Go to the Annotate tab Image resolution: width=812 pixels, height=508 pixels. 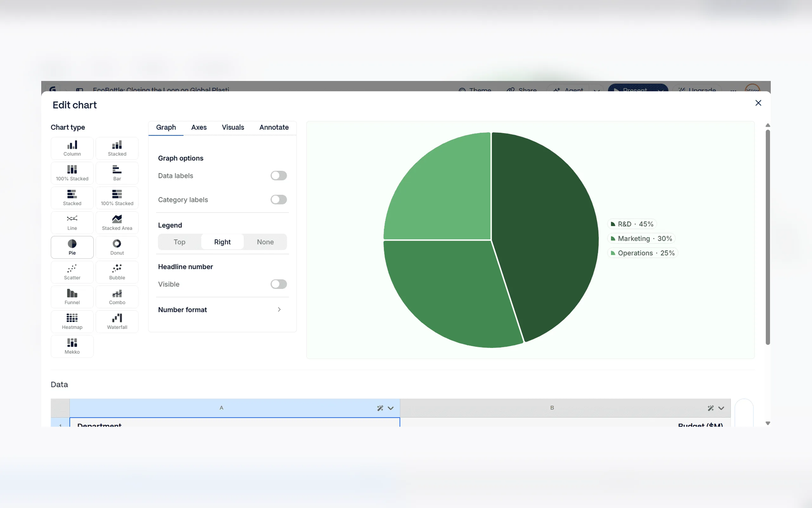274,128
